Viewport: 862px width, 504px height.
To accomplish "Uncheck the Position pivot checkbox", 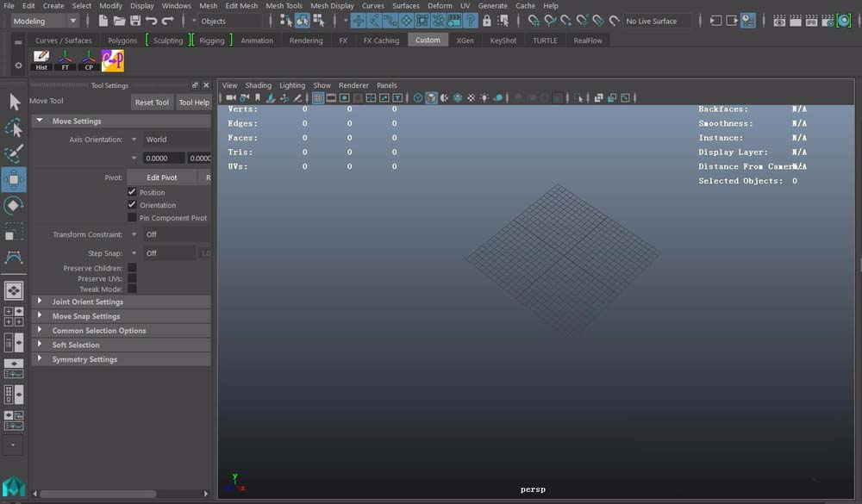I will pyautogui.click(x=132, y=192).
